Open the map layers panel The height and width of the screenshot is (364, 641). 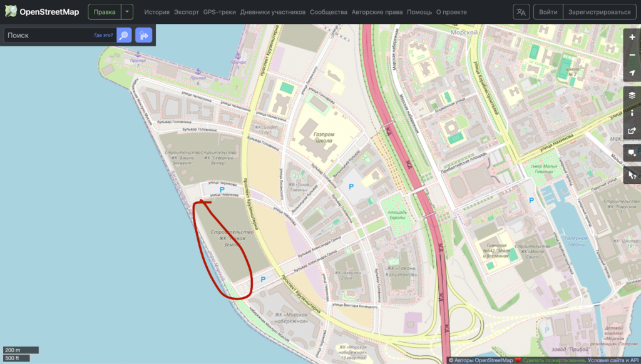tap(632, 95)
